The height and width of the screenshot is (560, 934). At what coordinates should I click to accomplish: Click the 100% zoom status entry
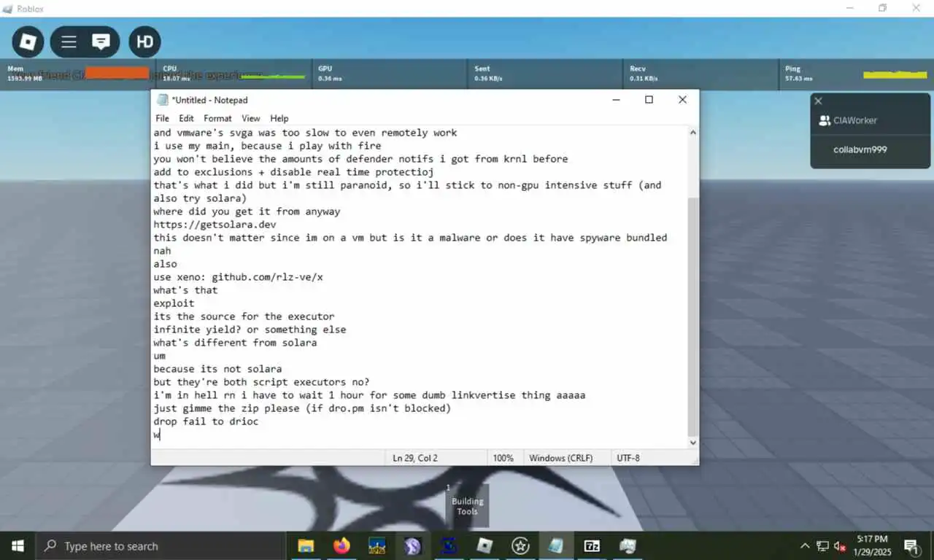coord(503,458)
